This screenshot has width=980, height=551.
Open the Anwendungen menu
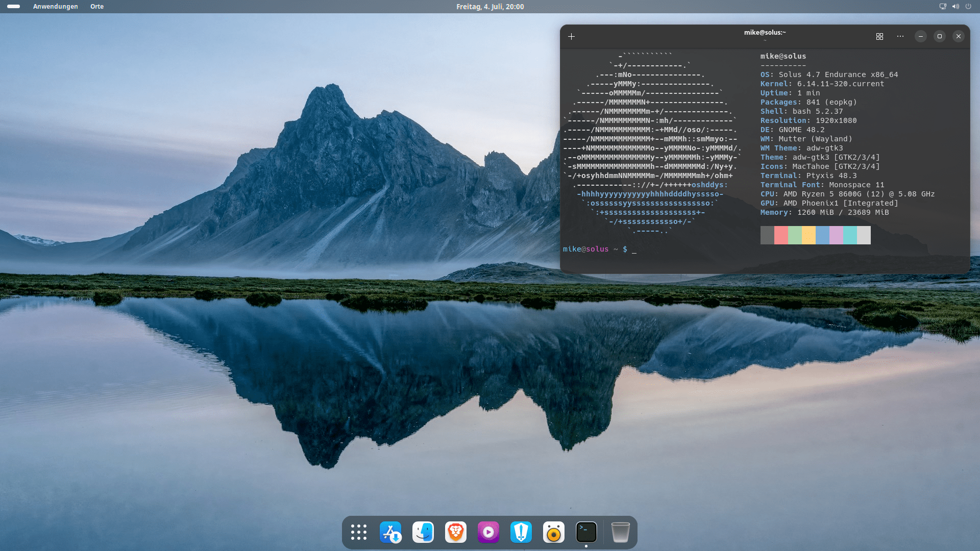pyautogui.click(x=55, y=7)
